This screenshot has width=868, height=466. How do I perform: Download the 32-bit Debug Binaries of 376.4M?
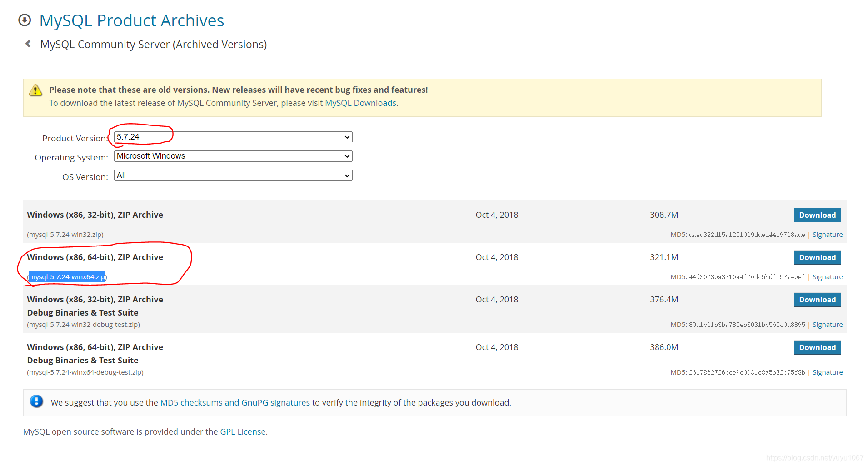(817, 300)
